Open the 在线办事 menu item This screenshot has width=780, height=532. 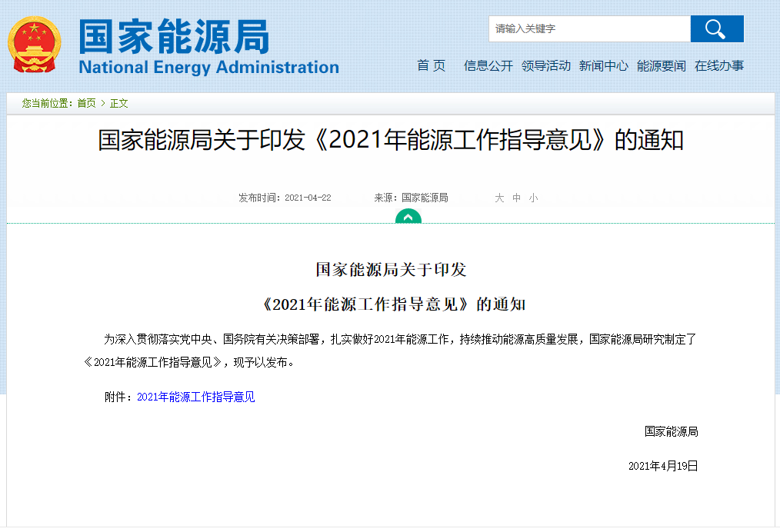click(x=718, y=65)
